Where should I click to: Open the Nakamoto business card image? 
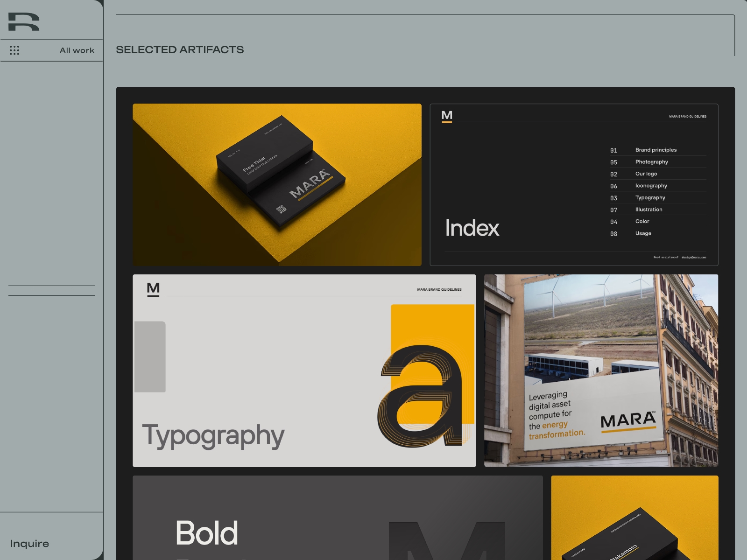[634, 518]
